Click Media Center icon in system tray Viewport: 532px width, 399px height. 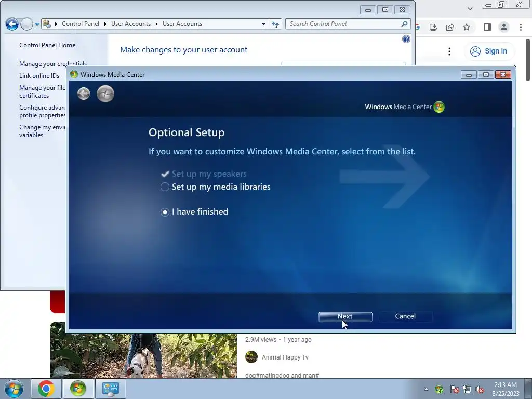(439, 389)
